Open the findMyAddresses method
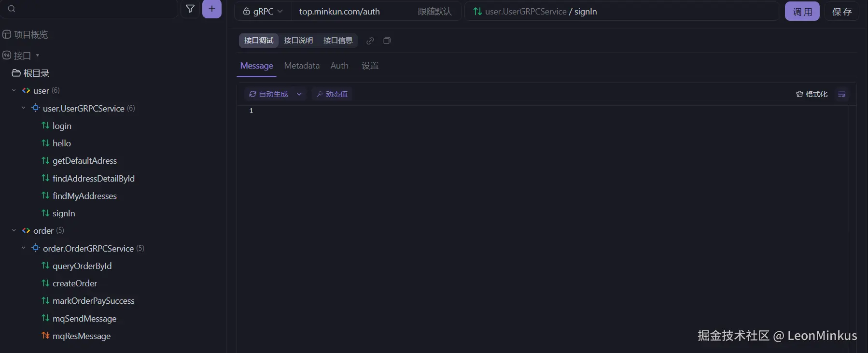868x353 pixels. click(84, 196)
